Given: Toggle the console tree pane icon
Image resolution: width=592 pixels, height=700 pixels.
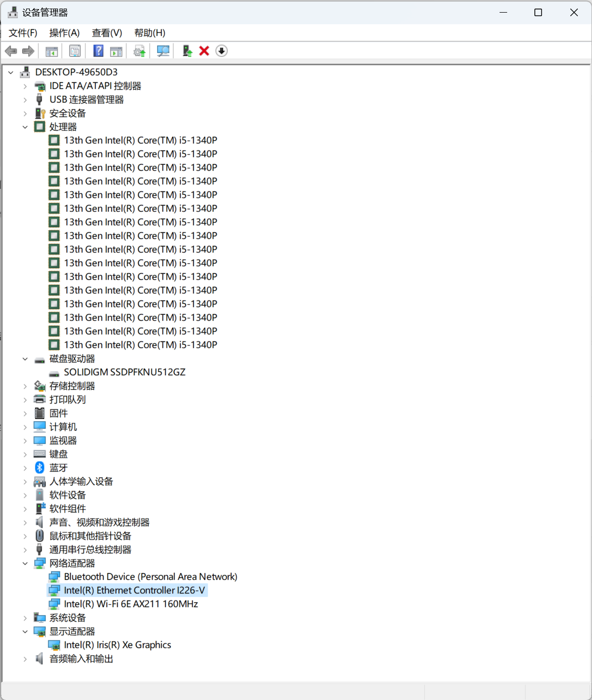Looking at the screenshot, I should point(52,51).
